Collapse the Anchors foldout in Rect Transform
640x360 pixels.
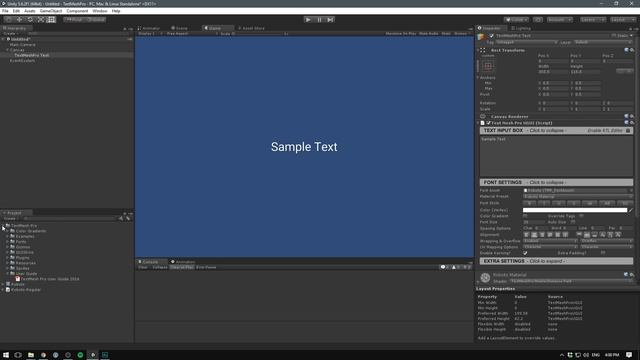click(478, 78)
